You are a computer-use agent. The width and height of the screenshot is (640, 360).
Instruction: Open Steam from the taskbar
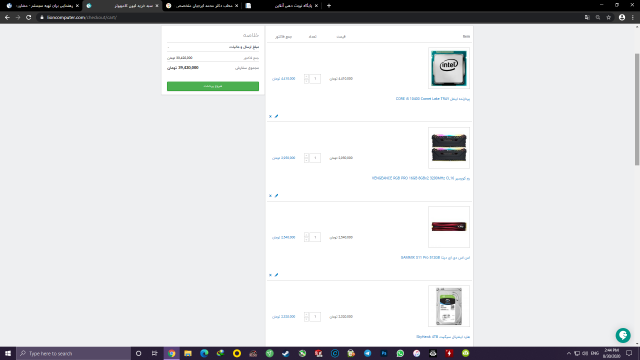click(286, 353)
